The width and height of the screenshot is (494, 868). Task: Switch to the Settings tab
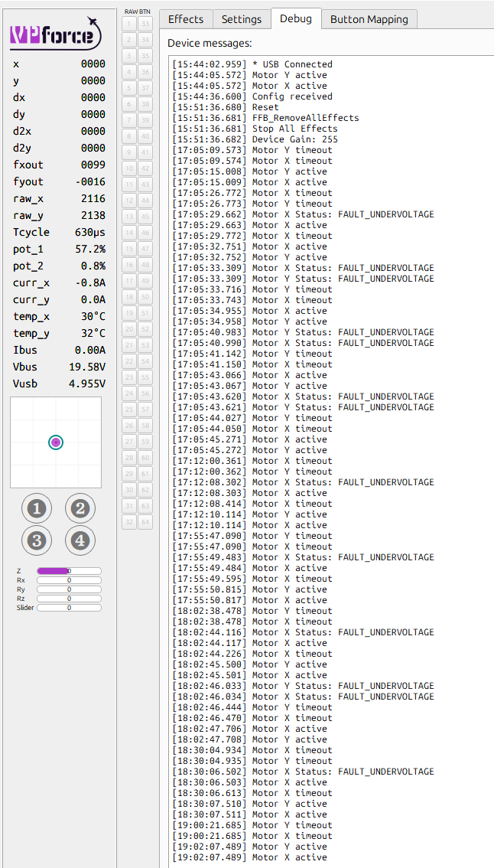241,19
